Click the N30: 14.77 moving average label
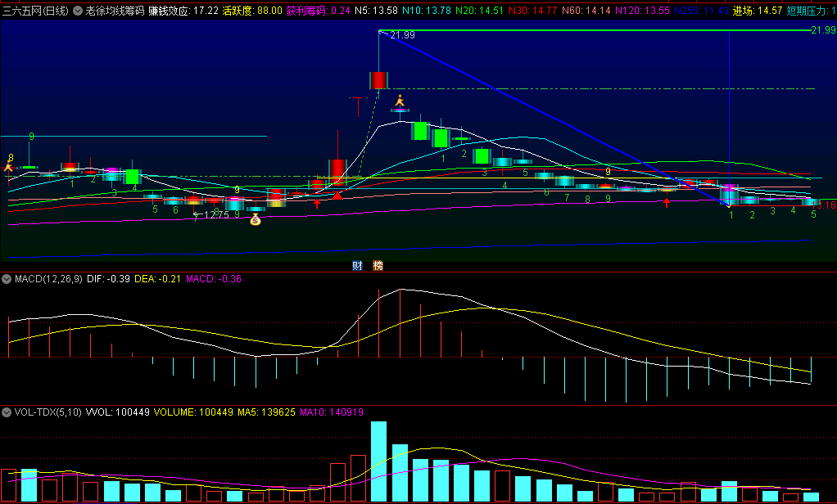837x504 pixels. 532,11
